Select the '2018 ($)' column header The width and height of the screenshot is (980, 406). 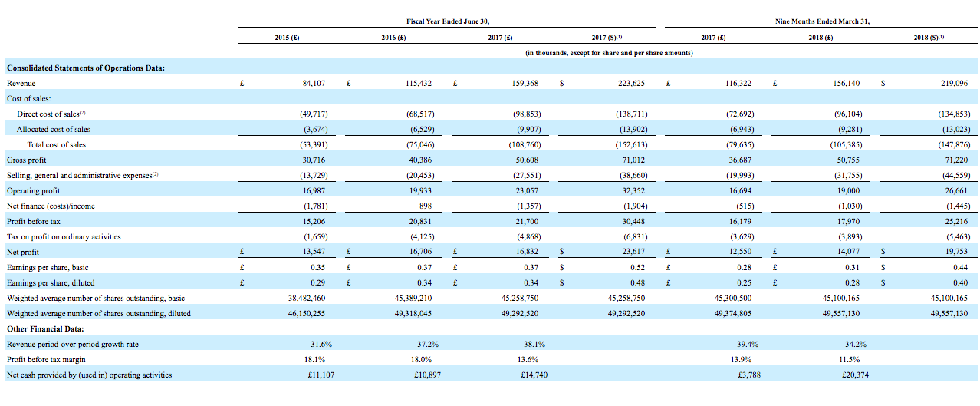pos(929,38)
